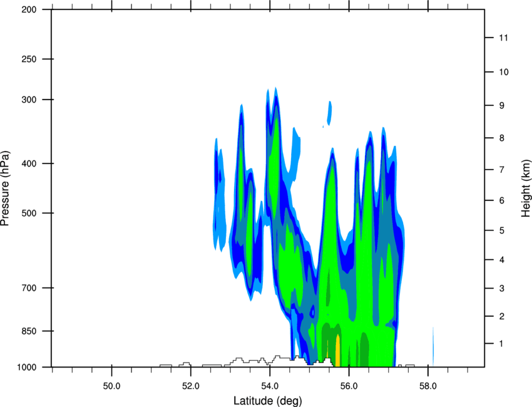Click the '8' height tick label

point(502,138)
